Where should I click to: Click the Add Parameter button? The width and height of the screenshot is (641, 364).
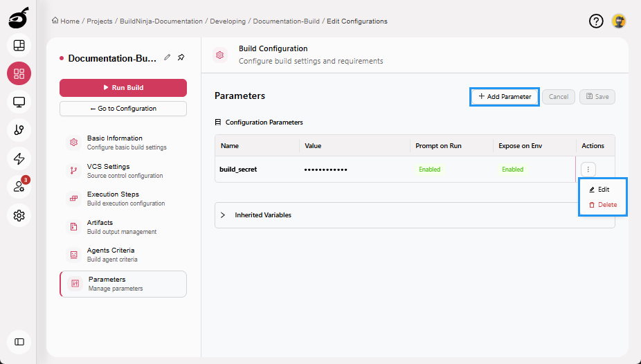[x=505, y=97]
